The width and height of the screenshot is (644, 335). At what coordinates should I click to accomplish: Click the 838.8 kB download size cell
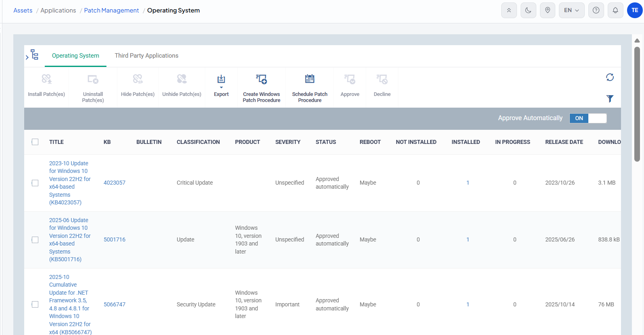(609, 239)
